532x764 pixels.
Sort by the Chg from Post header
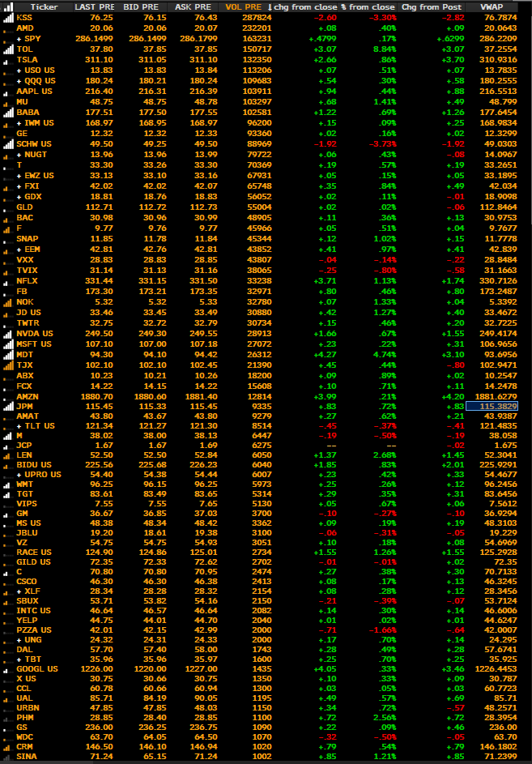click(x=432, y=6)
